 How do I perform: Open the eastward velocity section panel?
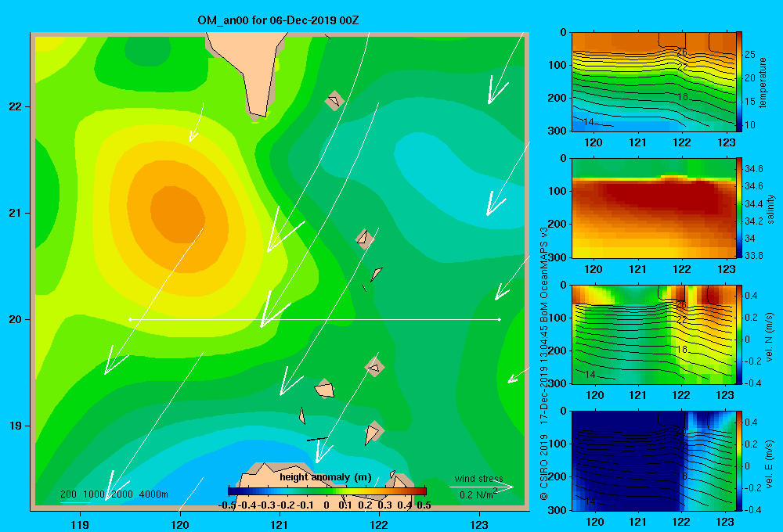click(654, 461)
